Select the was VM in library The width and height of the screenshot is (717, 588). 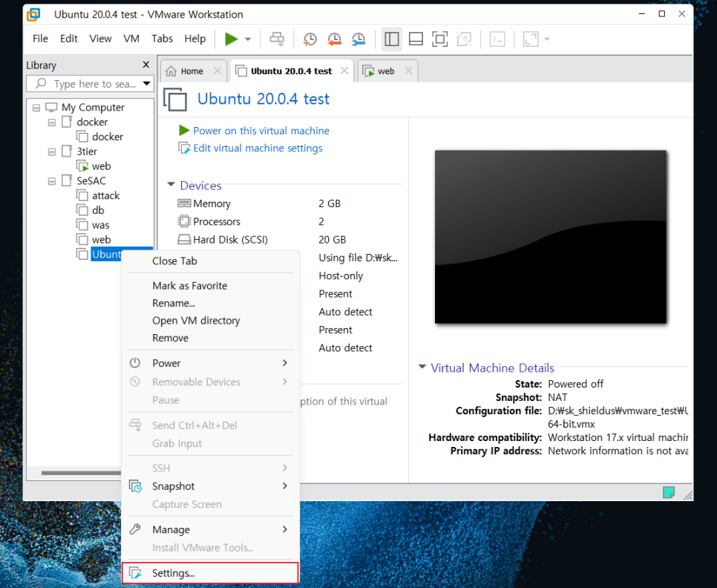click(x=94, y=225)
